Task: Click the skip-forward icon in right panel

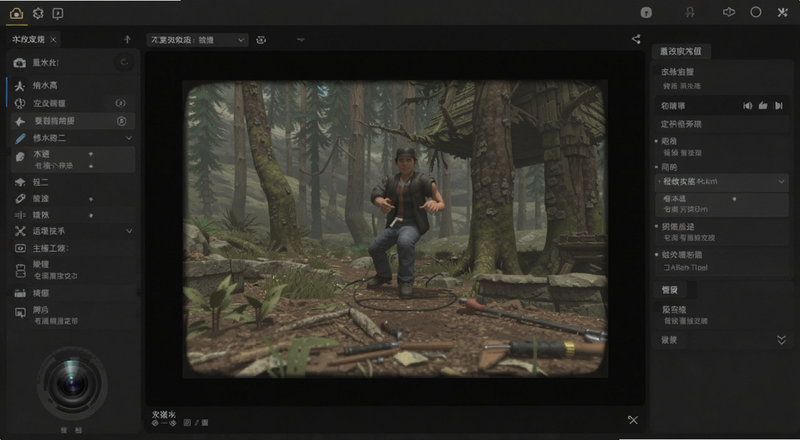Action: (x=779, y=106)
